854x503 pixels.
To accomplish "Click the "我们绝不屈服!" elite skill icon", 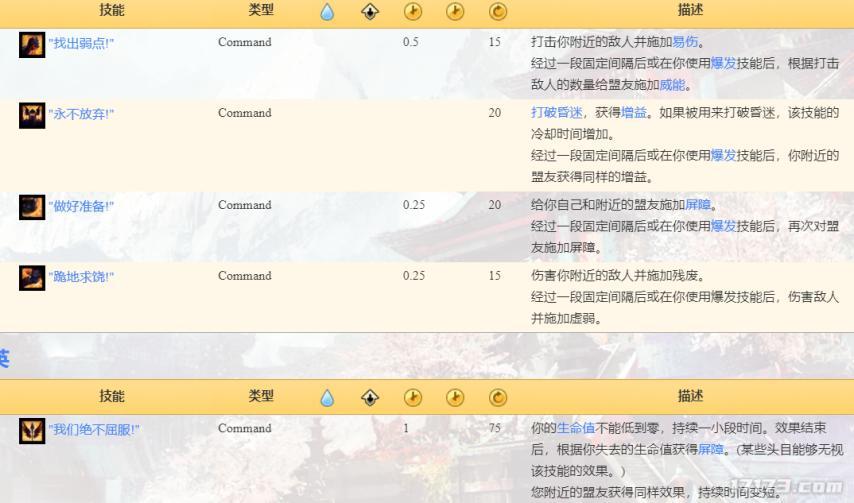I will click(32, 430).
